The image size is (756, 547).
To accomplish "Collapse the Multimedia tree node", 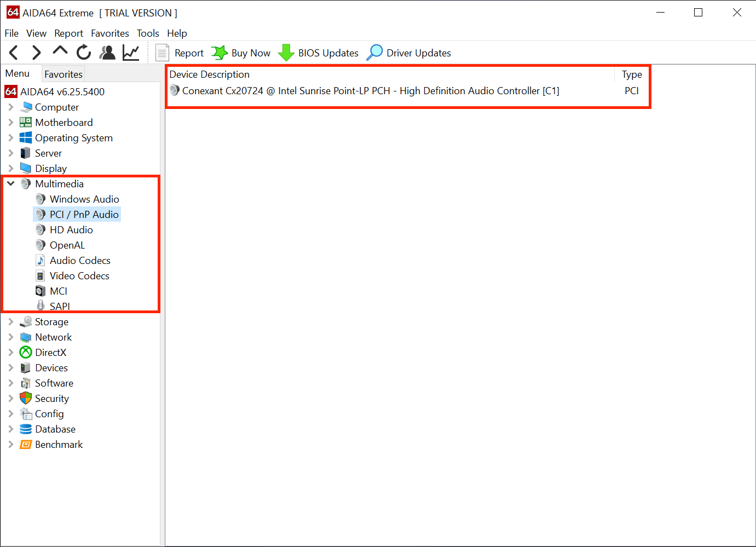I will point(11,184).
